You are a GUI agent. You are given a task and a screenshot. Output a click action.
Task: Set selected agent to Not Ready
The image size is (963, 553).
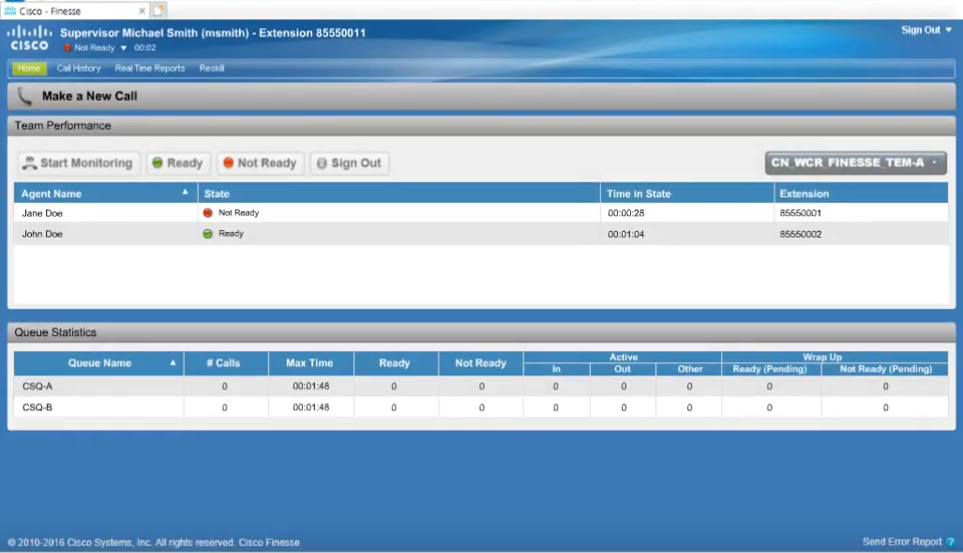(x=260, y=163)
